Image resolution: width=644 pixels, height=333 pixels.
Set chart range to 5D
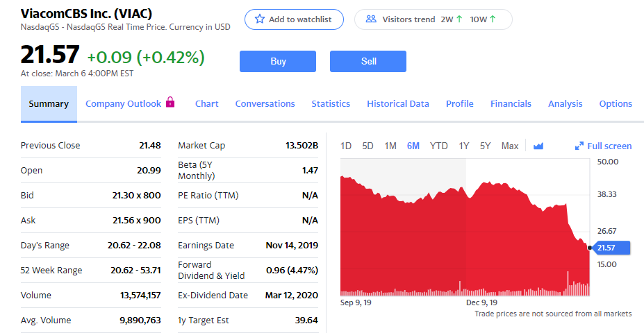368,146
